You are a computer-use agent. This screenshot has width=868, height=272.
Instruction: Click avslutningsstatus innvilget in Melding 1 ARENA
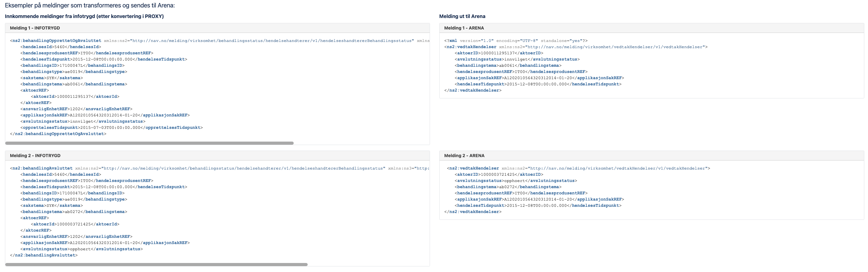(x=517, y=59)
